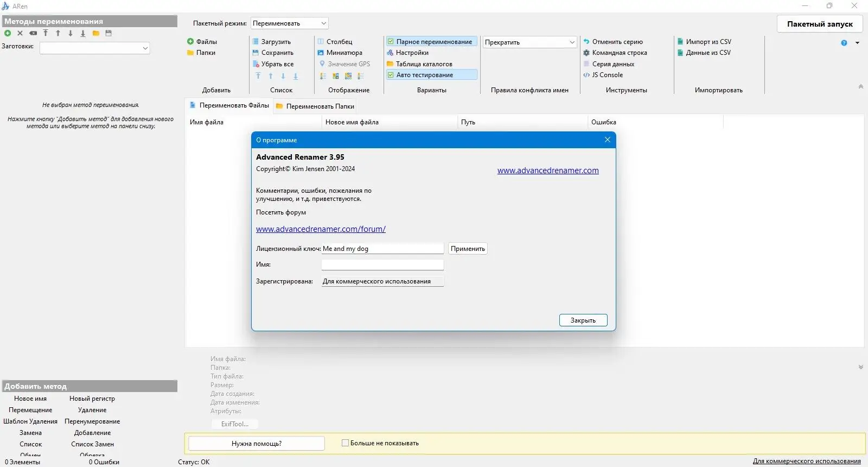Expand file info panel down chevron
Screen dimensions: 868x467
pyautogui.click(x=860, y=367)
